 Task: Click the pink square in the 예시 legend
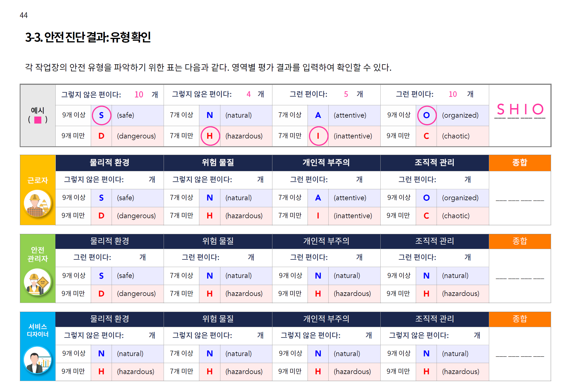pos(38,120)
